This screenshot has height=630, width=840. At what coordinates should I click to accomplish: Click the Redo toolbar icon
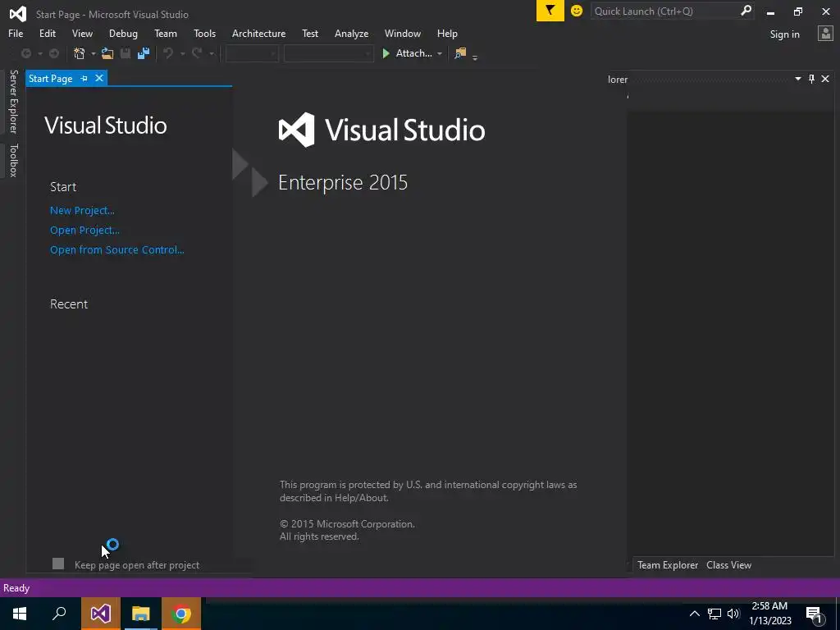(197, 53)
